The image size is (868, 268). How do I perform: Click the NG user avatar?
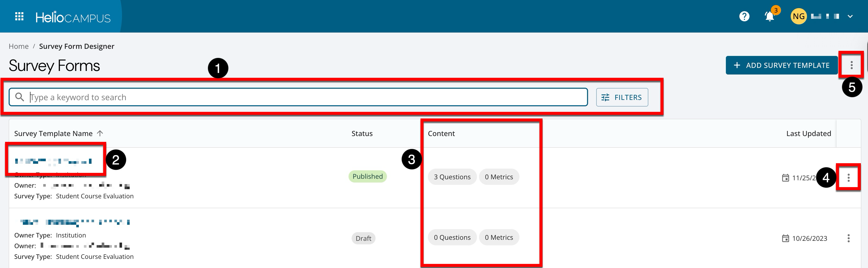(798, 16)
